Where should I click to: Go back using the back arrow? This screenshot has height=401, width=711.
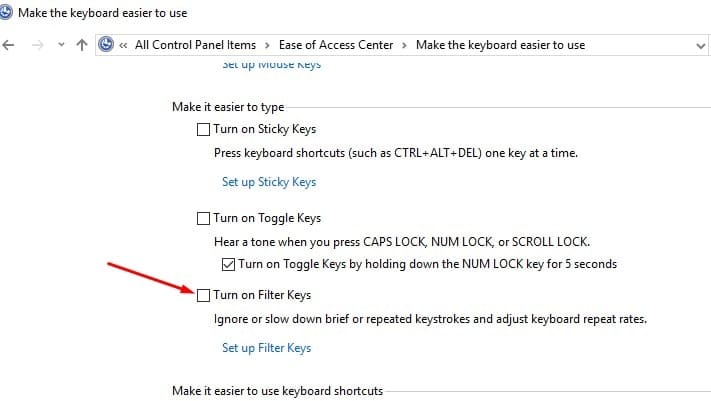click(x=10, y=45)
